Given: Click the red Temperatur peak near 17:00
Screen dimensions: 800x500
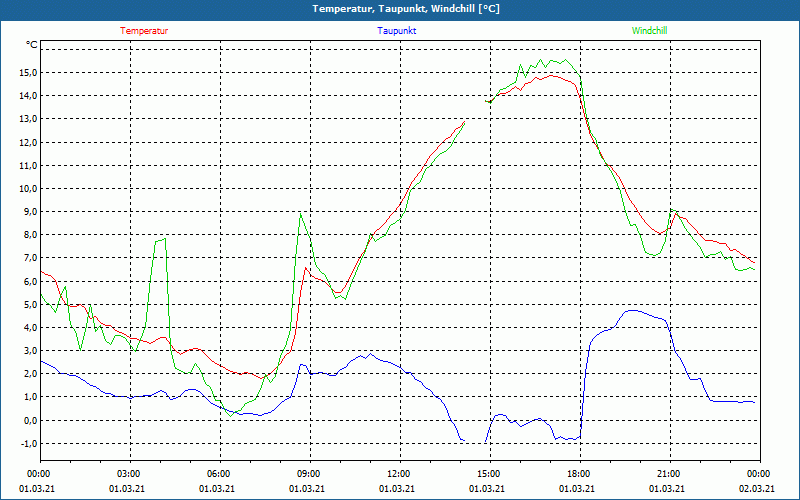Looking at the screenshot, I should (x=552, y=76).
